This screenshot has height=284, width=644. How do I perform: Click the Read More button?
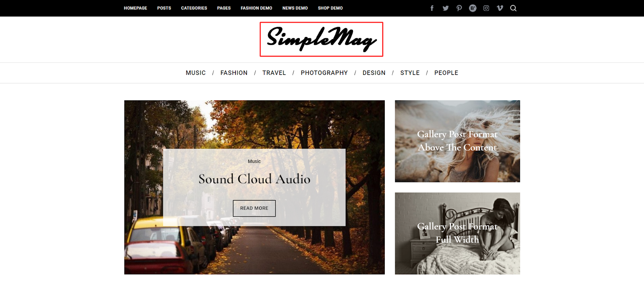(x=254, y=208)
